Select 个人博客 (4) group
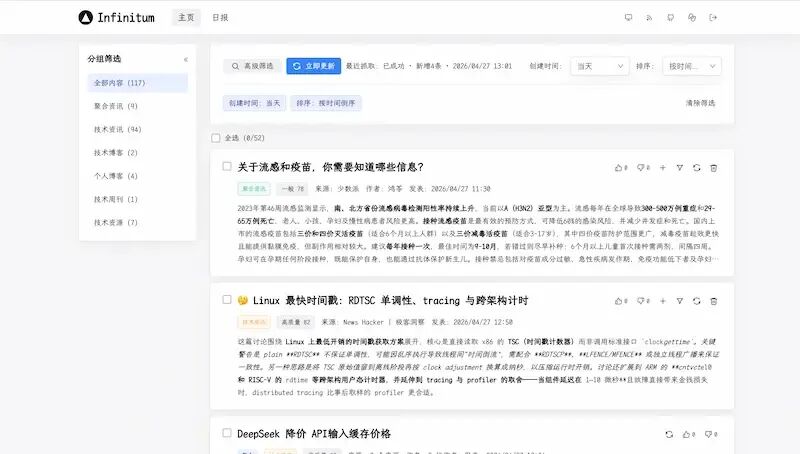This screenshot has height=454, width=800. [138, 176]
